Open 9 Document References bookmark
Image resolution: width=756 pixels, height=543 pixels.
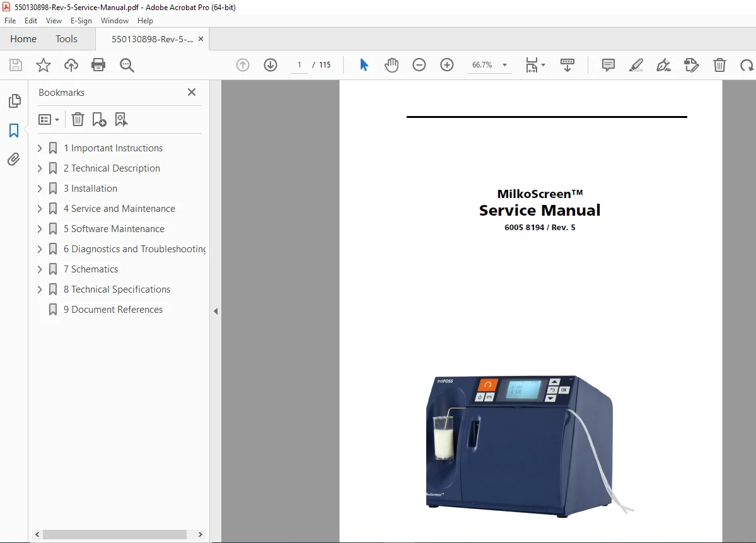coord(113,310)
